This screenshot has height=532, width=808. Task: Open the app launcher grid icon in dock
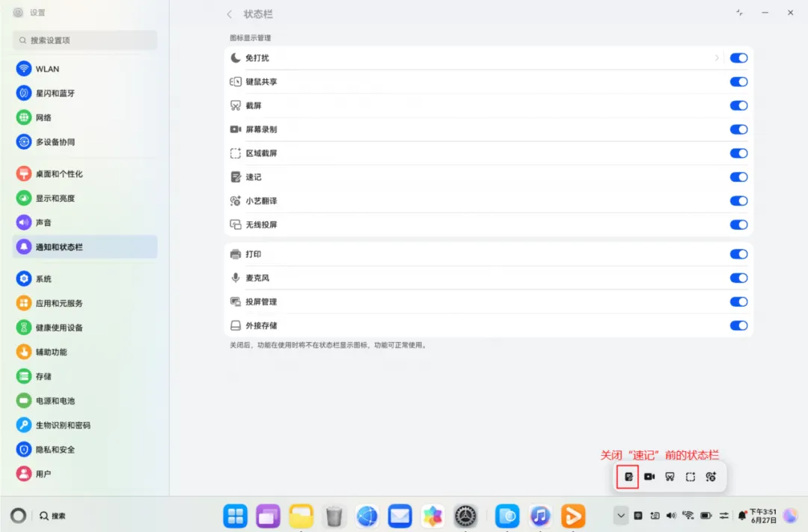tap(236, 516)
